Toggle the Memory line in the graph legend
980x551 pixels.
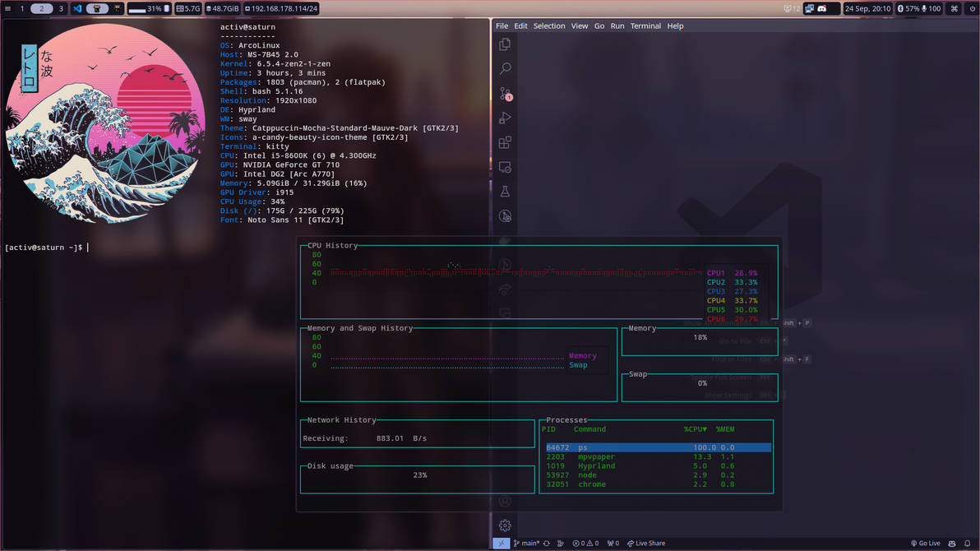[582, 355]
